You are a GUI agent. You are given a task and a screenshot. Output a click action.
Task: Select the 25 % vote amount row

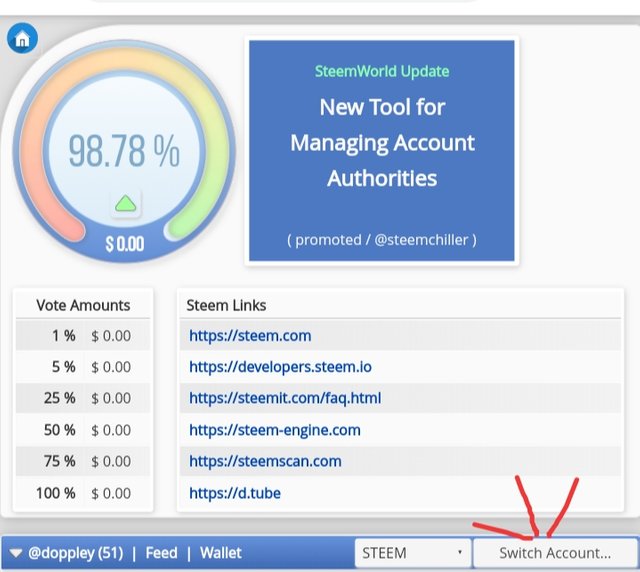pos(83,398)
